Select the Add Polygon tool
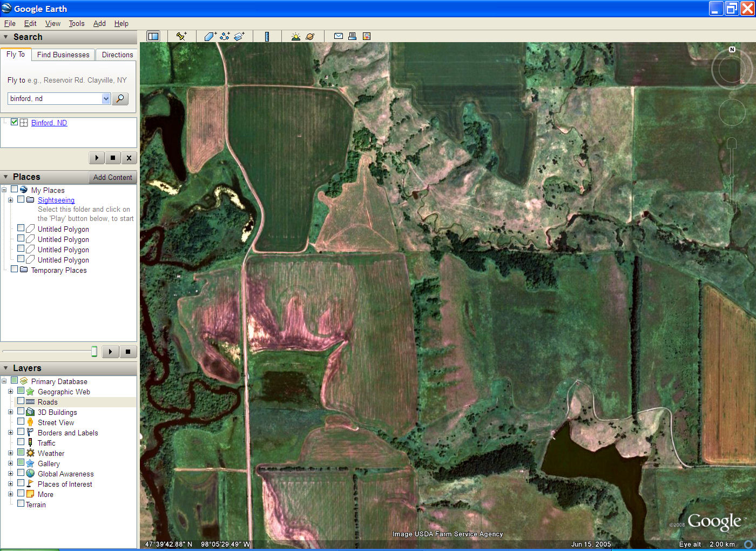The height and width of the screenshot is (551, 756). [x=210, y=36]
